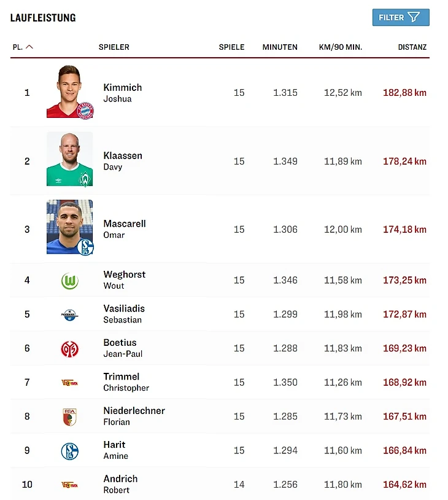Open Davy Klaassen player photo
Viewport: 448px width, 500px height.
coord(69,159)
